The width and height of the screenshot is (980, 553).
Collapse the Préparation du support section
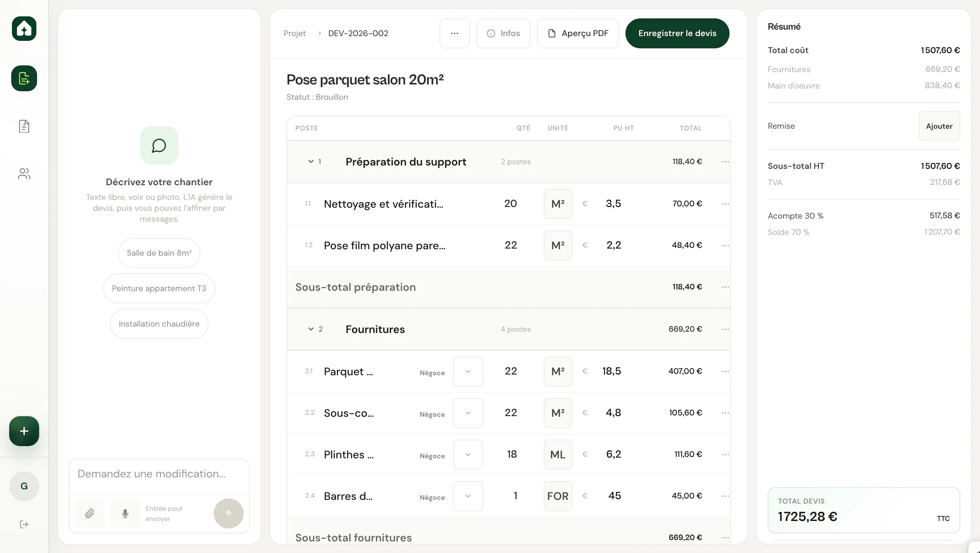pos(311,161)
